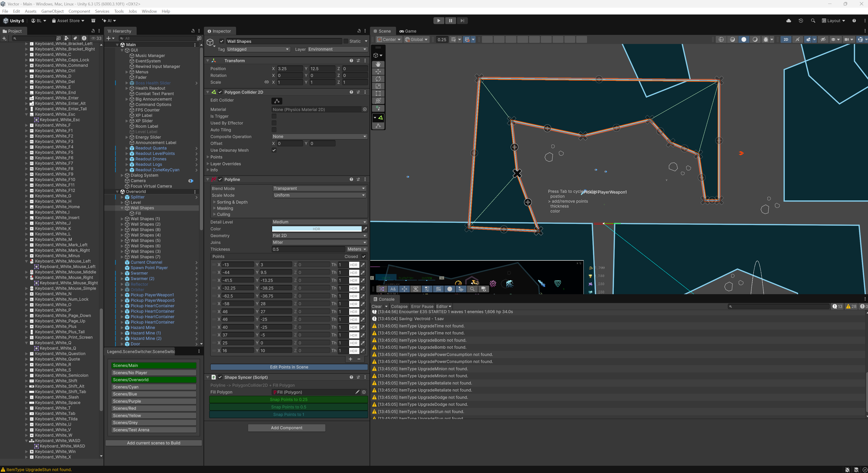Toggle the 2D scene view mode
The image size is (868, 473).
point(786,39)
